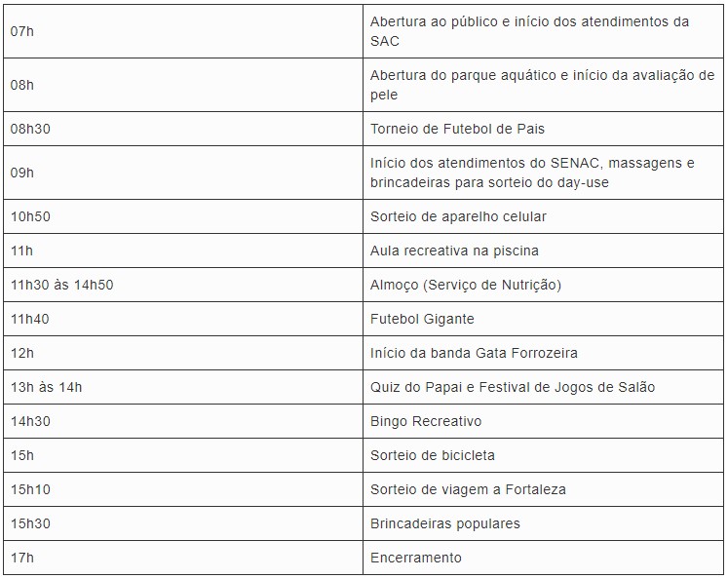The width and height of the screenshot is (728, 579).
Task: Select 'Sorteio de viagem a Fortaleza'
Action: (468, 489)
